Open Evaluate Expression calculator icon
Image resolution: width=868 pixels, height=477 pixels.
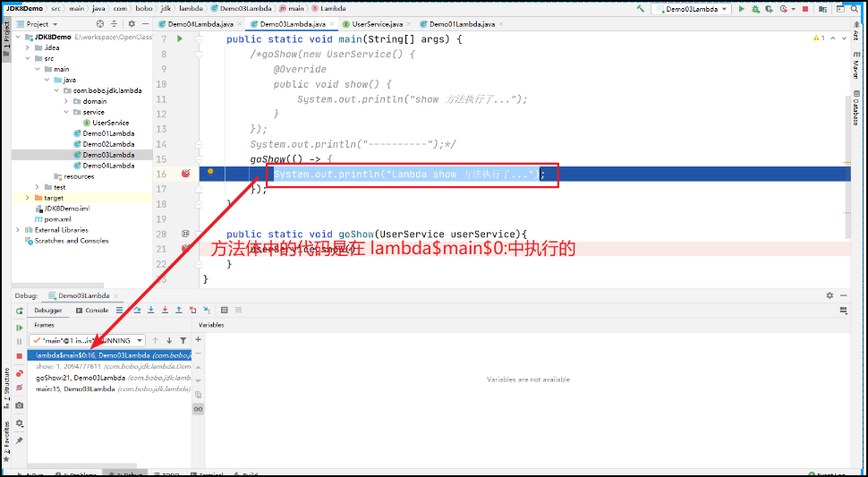click(x=225, y=310)
